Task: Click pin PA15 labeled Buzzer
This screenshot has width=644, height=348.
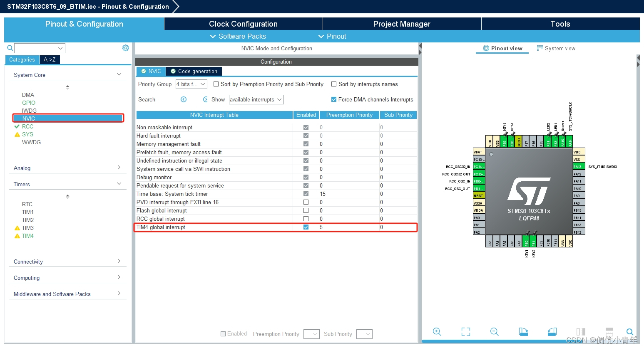Action: [x=562, y=141]
